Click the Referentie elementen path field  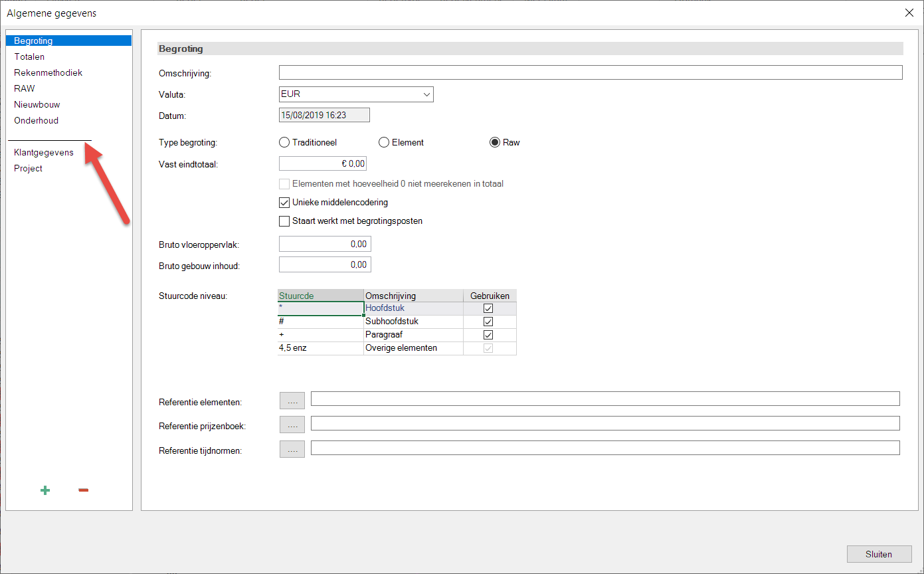605,399
